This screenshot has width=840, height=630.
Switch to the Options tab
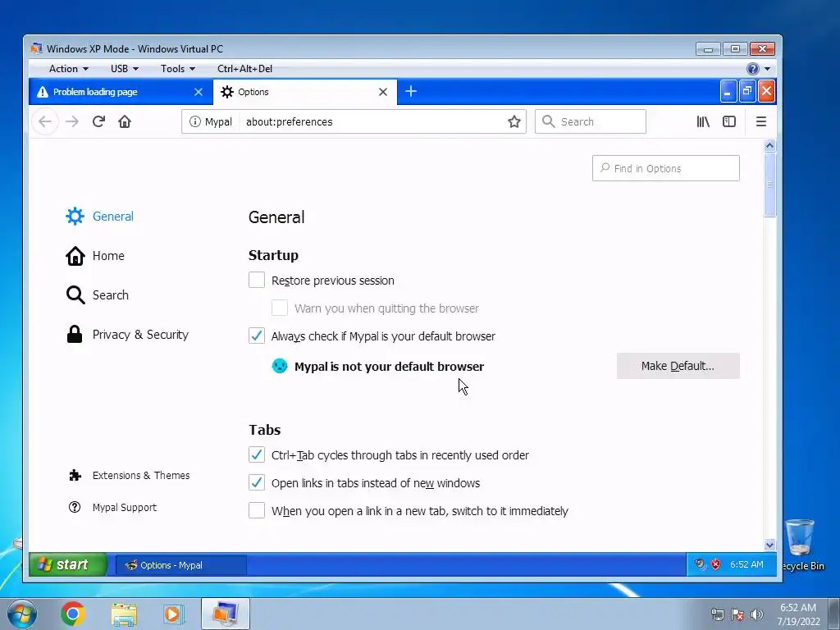(305, 92)
